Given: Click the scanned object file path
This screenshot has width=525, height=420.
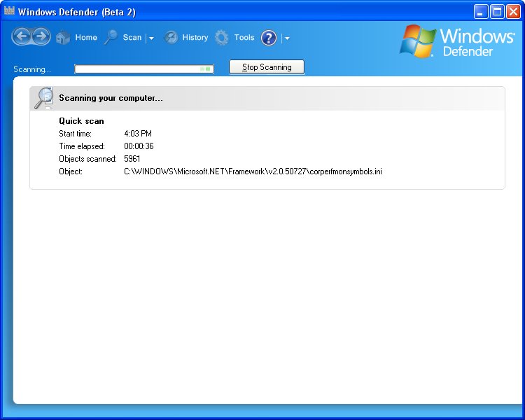Looking at the screenshot, I should [x=253, y=171].
